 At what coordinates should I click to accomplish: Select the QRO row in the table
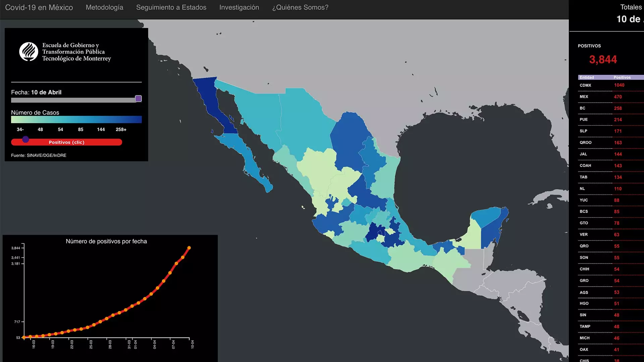pyautogui.click(x=611, y=246)
